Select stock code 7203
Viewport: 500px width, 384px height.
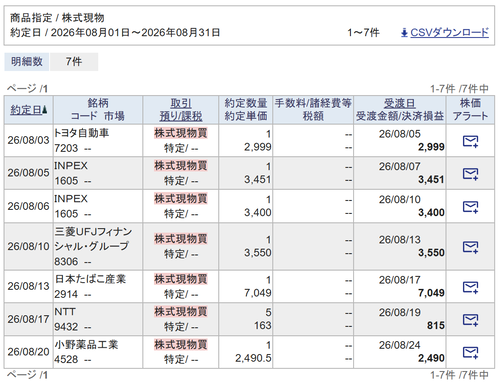point(66,148)
